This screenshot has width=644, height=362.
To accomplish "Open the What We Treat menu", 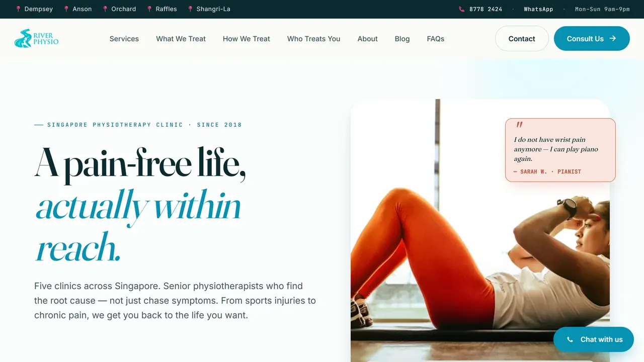I will click(x=181, y=39).
